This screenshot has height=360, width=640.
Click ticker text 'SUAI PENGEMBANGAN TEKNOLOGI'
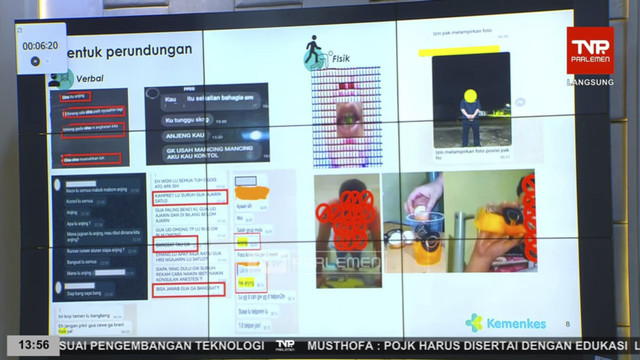click(x=162, y=346)
